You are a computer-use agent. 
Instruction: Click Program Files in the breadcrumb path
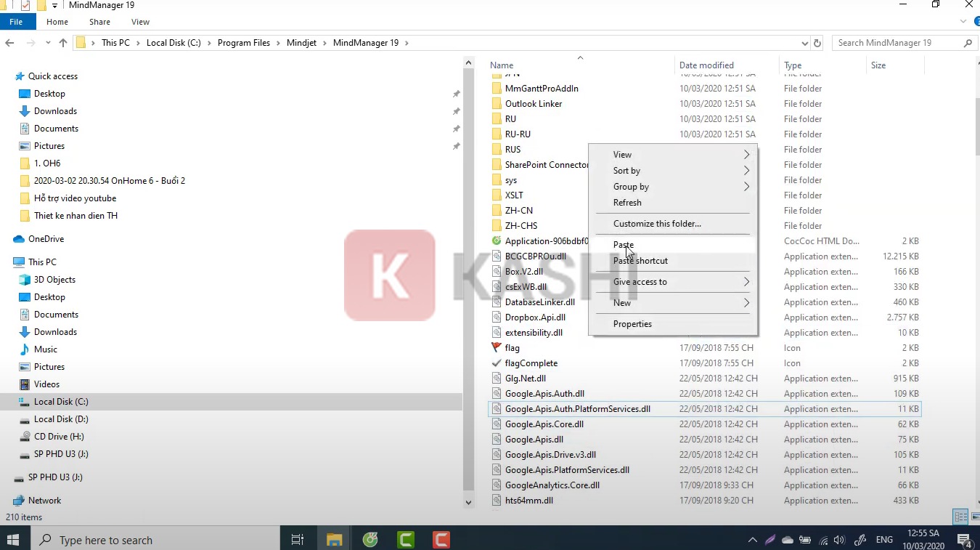pyautogui.click(x=243, y=43)
